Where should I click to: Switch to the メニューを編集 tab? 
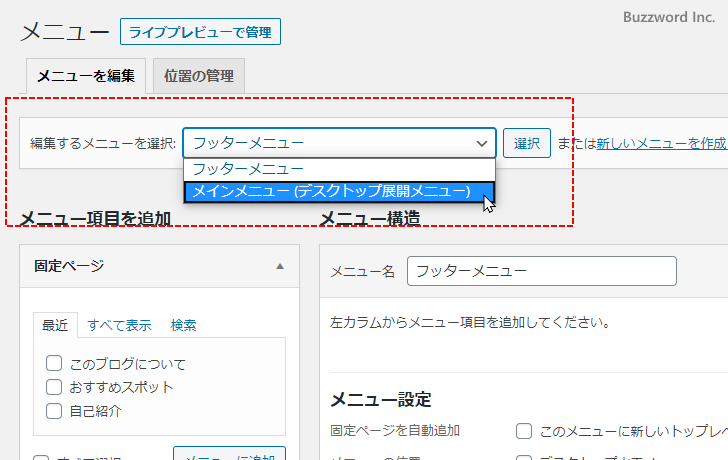tap(86, 76)
